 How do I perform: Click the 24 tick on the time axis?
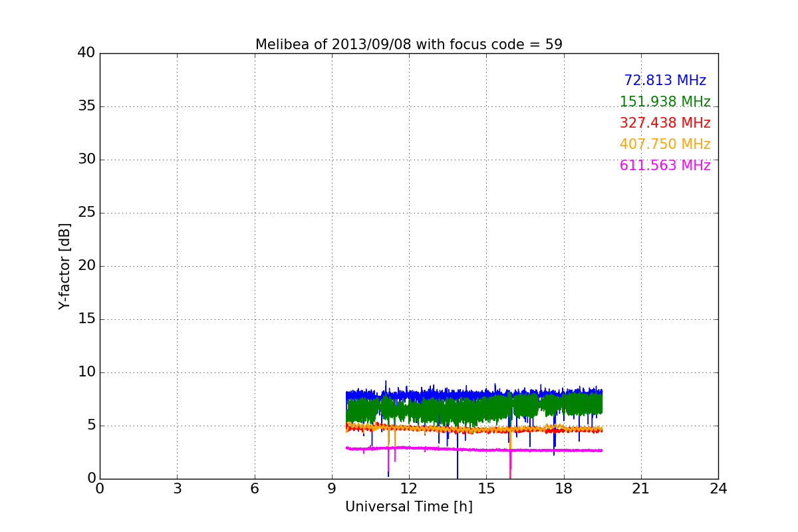coord(718,489)
